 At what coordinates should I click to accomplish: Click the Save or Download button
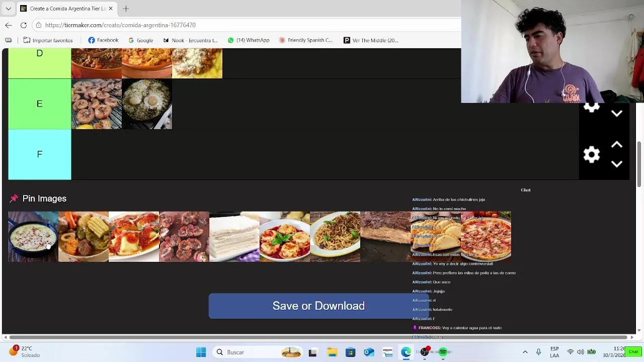[x=318, y=306]
